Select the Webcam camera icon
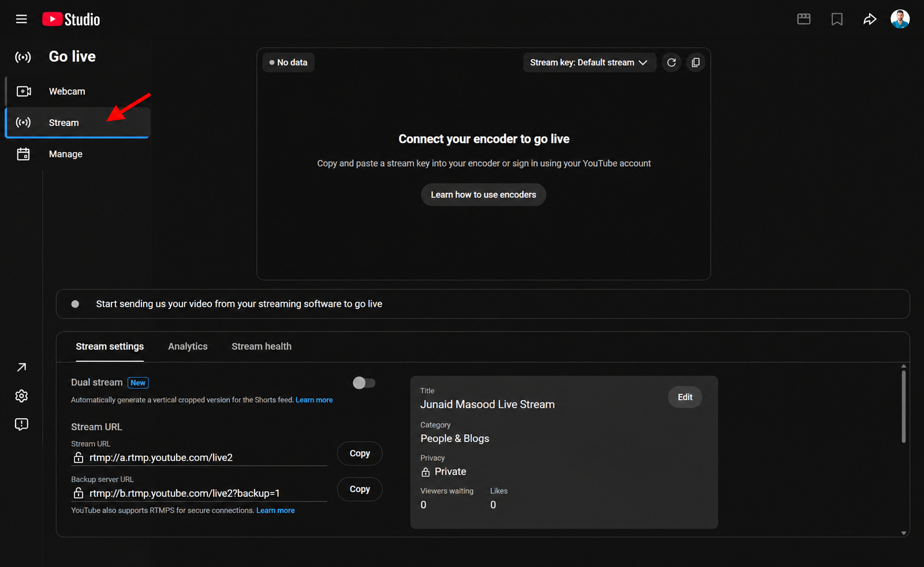This screenshot has height=567, width=924. [24, 91]
